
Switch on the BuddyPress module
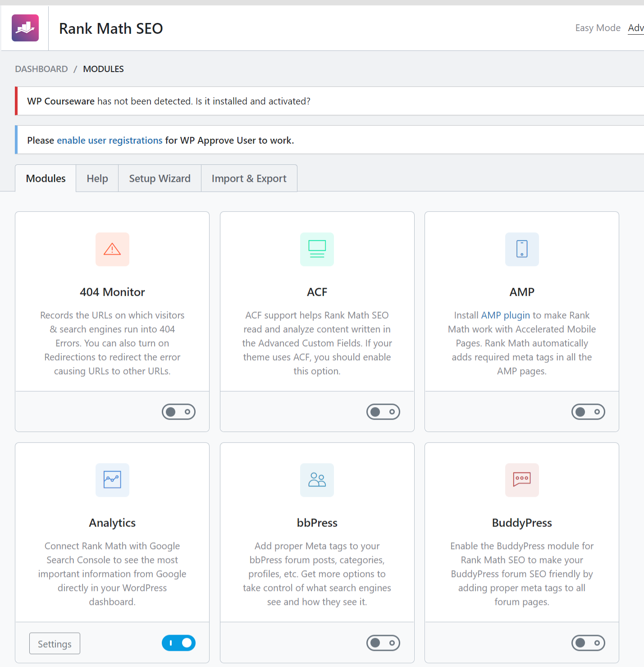coord(588,643)
